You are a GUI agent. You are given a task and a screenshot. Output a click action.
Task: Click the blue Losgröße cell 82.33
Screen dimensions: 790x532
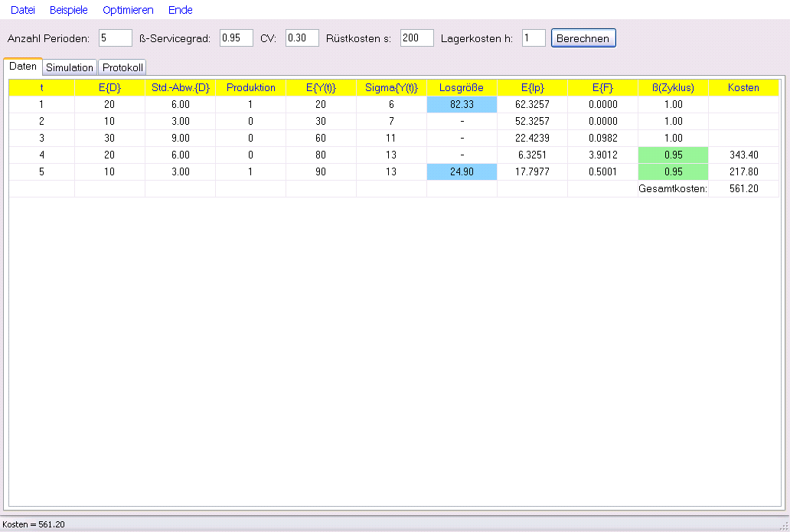[462, 104]
